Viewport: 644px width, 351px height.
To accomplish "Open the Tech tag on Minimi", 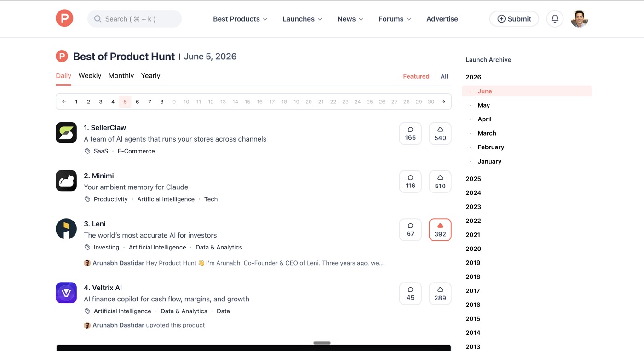I will pyautogui.click(x=211, y=199).
